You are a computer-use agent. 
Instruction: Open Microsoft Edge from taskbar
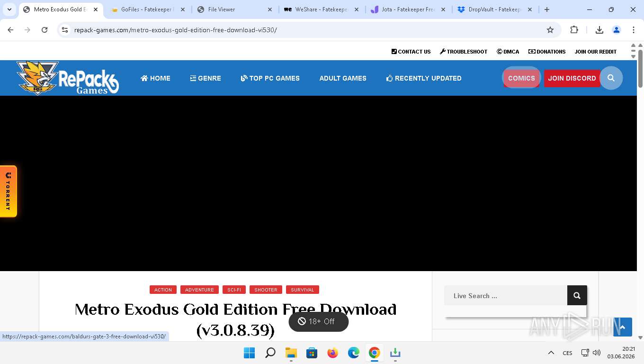coord(353,353)
